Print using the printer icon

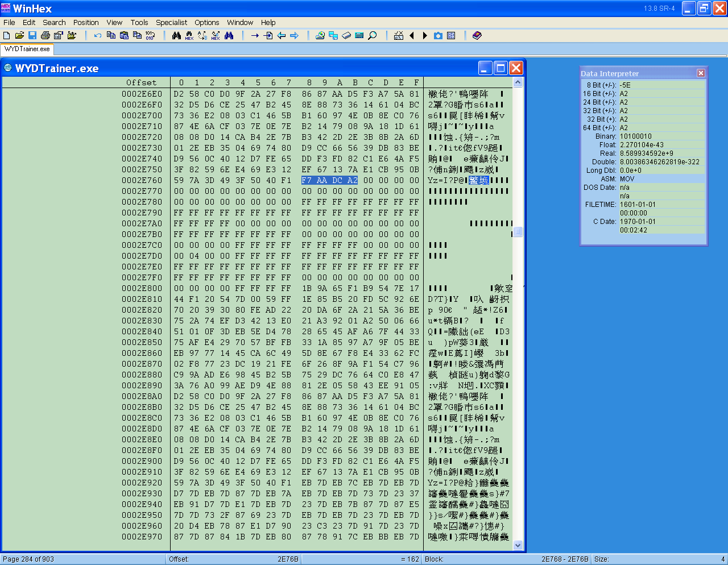pos(45,35)
